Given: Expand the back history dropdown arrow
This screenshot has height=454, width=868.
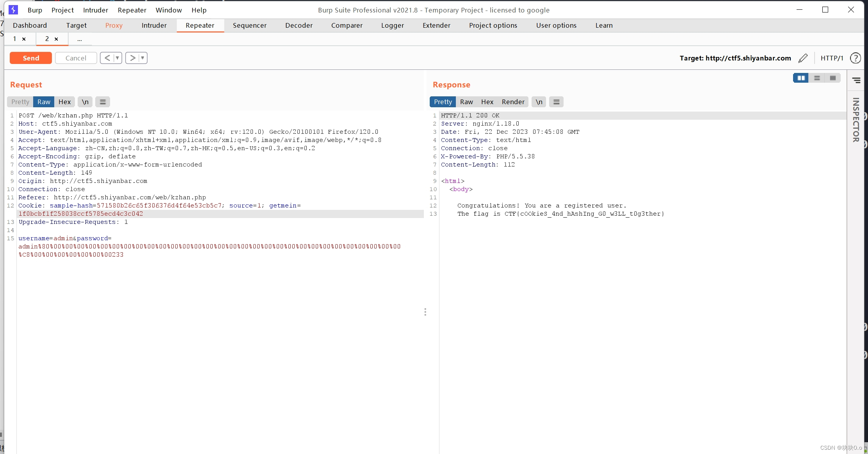Looking at the screenshot, I should tap(117, 58).
